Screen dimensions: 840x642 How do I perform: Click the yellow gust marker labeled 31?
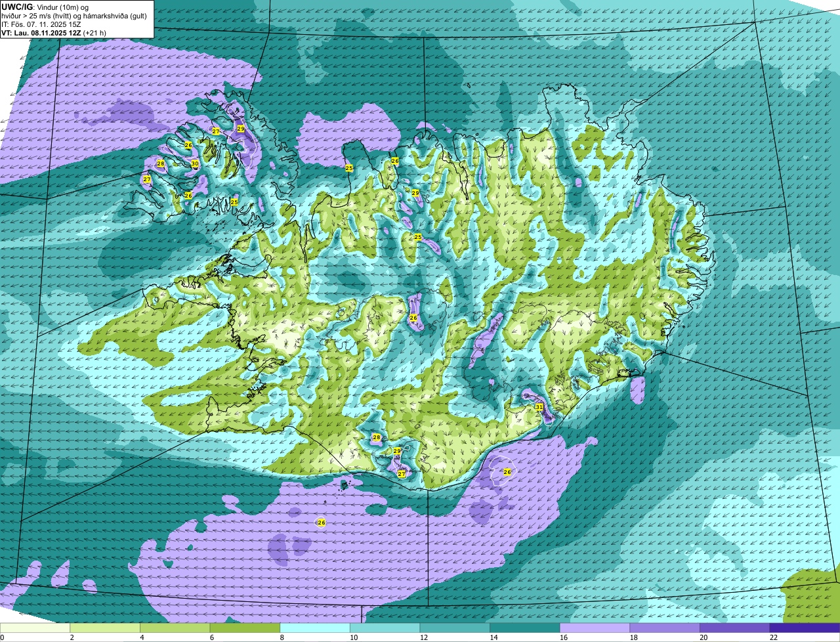point(539,407)
